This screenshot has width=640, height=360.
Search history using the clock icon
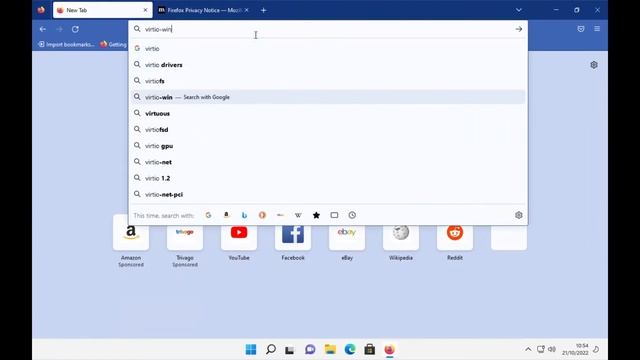click(x=352, y=215)
